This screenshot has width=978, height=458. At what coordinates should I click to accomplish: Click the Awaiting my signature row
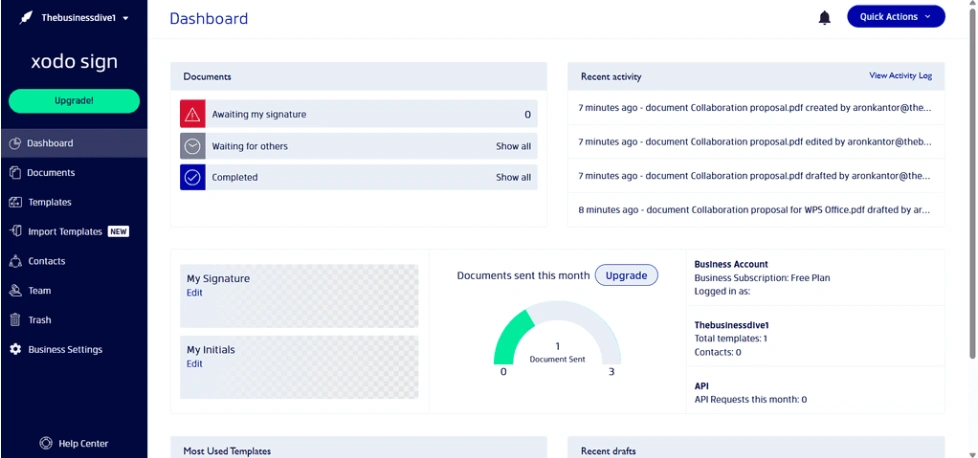point(359,114)
